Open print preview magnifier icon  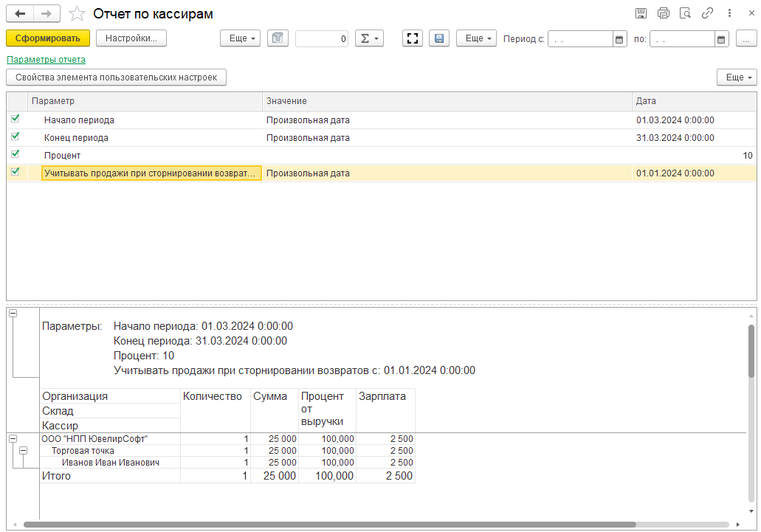pos(685,13)
